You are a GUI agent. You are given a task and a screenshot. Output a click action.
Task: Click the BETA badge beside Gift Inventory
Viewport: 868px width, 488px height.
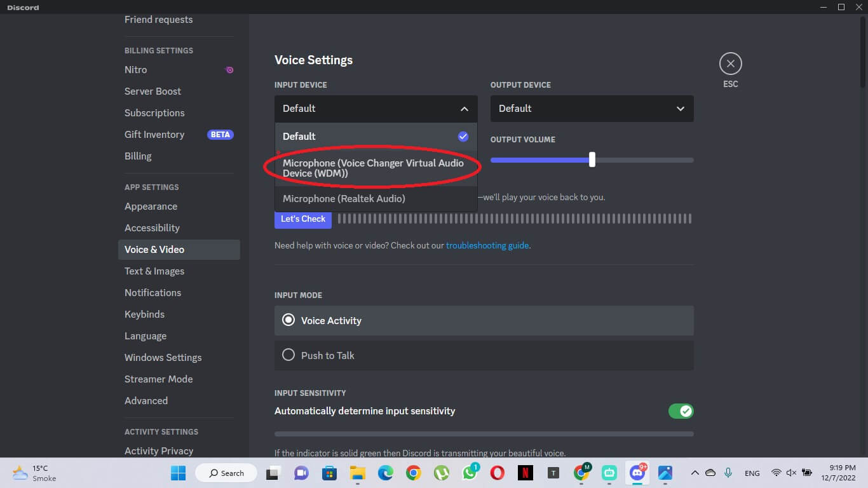(220, 135)
